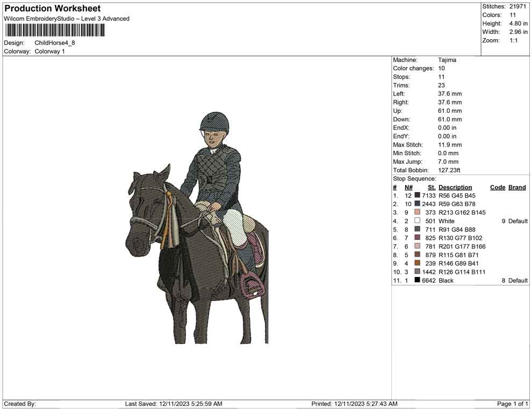Image resolution: width=532 pixels, height=409 pixels.
Task: Click the Stop Sequence heading
Action: coord(414,179)
